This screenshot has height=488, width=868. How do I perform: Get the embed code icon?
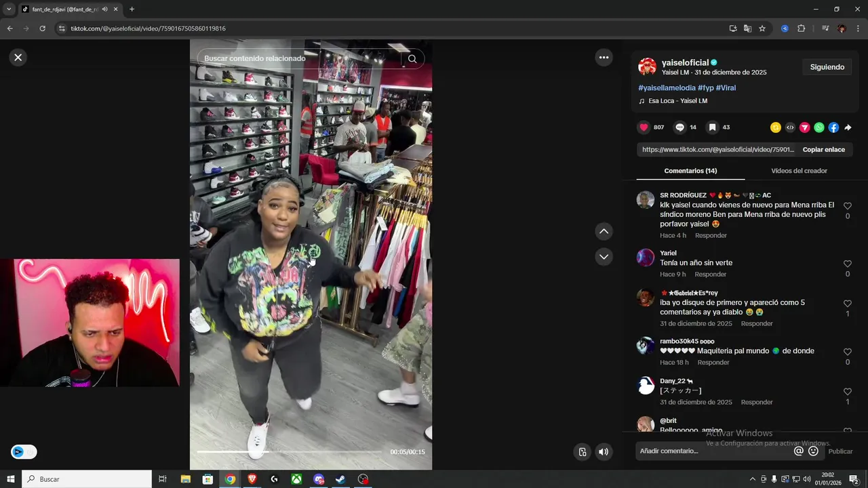[x=790, y=127]
